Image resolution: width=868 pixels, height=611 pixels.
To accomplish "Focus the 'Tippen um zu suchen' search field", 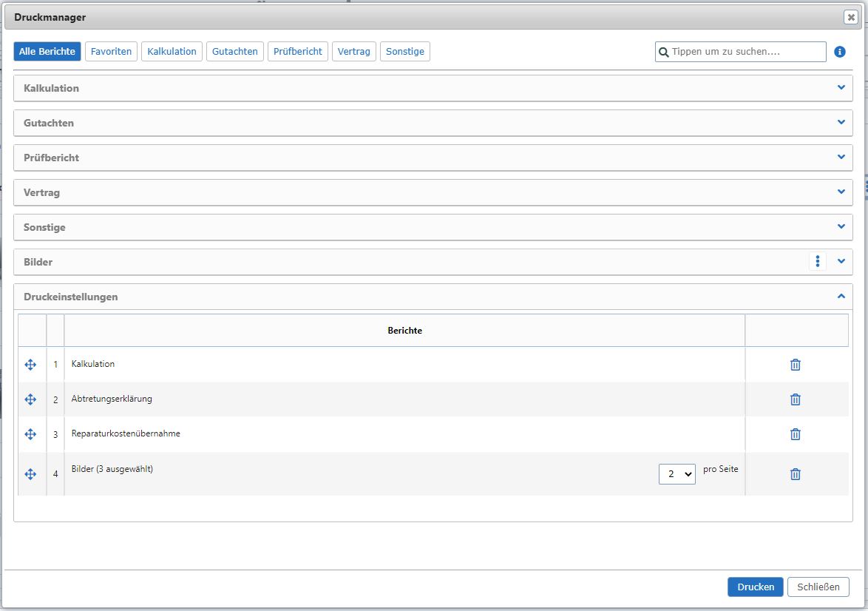I will point(740,52).
